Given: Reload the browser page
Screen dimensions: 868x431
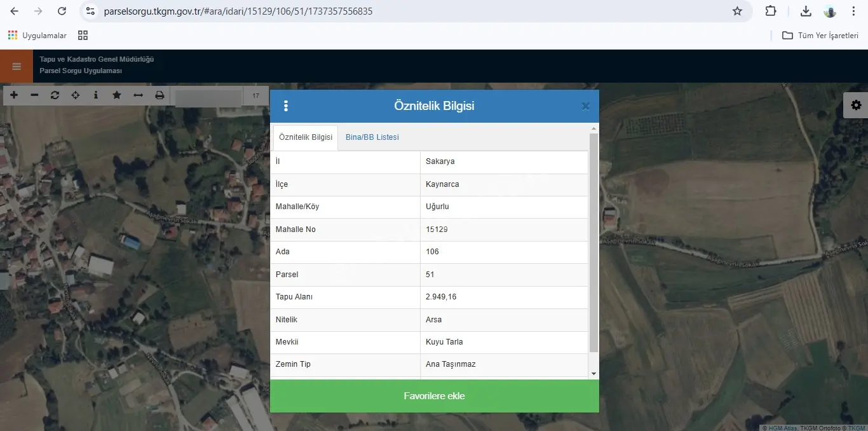Looking at the screenshot, I should coord(62,11).
